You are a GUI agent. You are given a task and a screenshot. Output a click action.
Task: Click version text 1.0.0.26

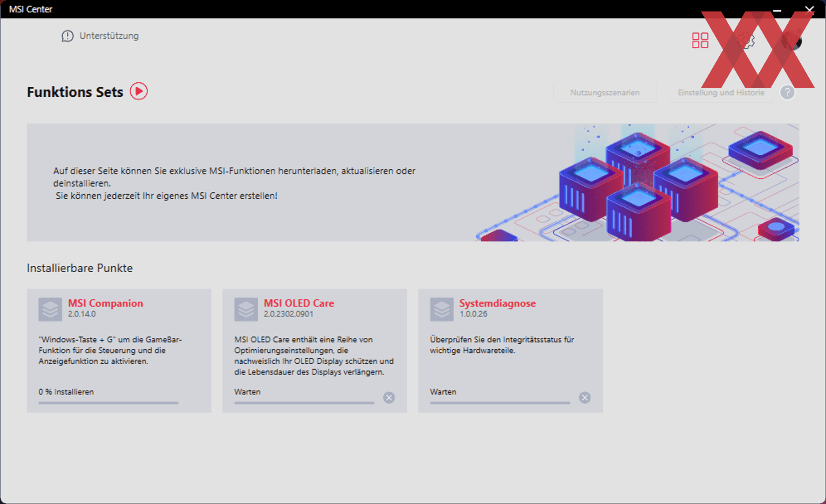(x=473, y=314)
